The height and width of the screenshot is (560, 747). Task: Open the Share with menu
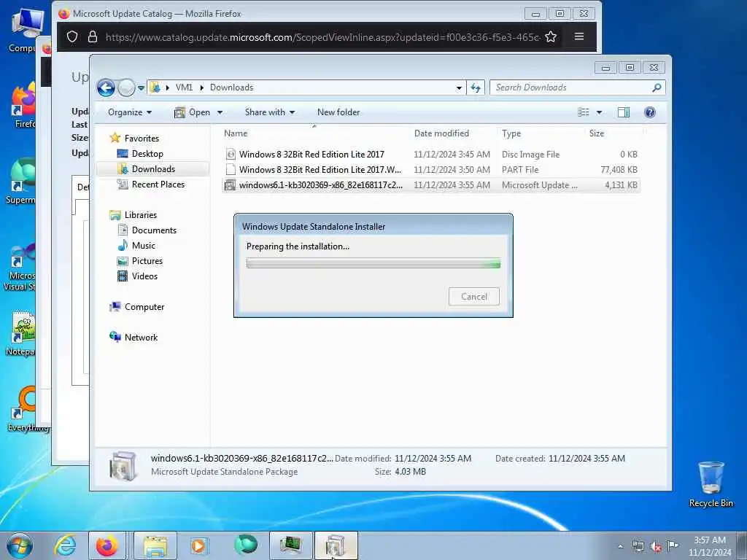click(270, 112)
